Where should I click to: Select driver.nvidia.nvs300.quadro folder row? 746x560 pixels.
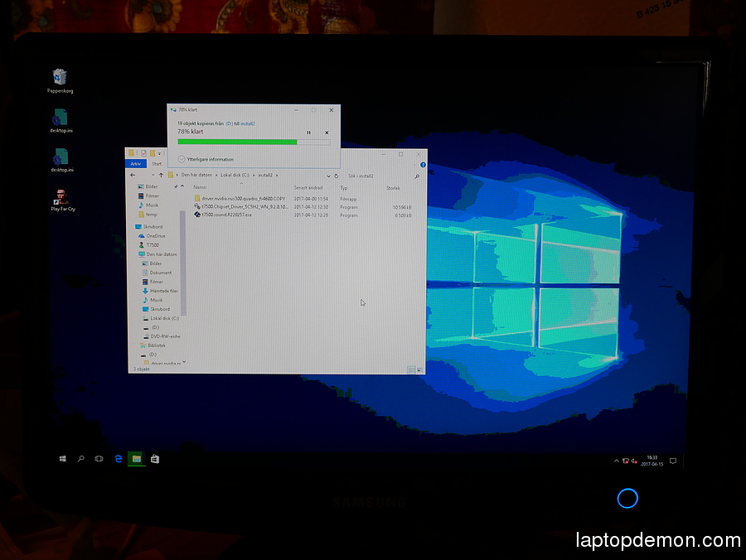[303, 199]
